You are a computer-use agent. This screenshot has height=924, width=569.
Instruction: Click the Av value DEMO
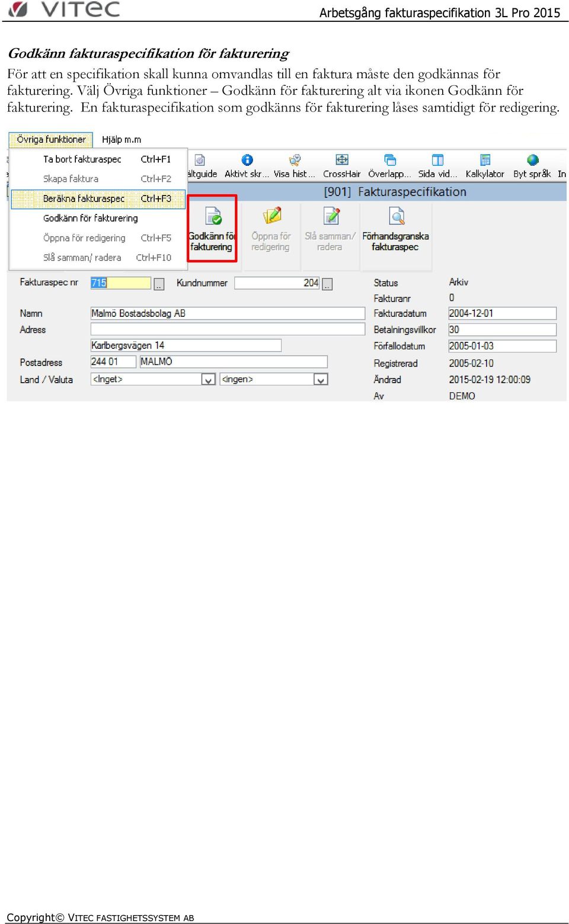point(462,396)
